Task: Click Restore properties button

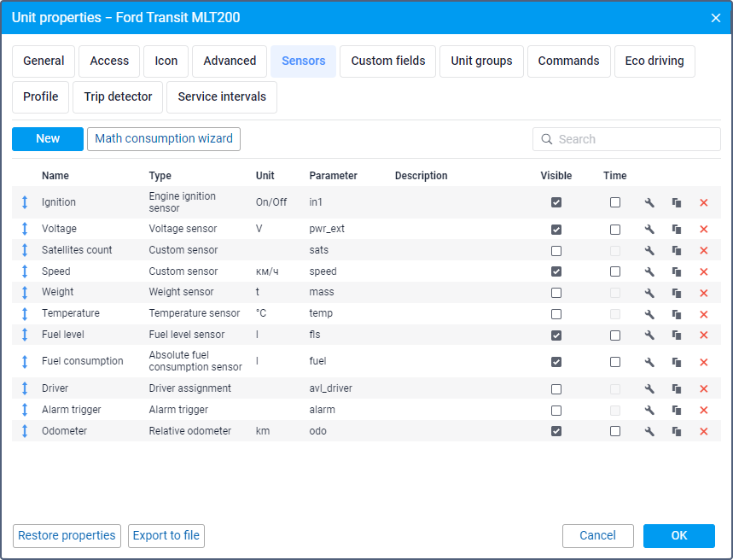Action: 67,536
